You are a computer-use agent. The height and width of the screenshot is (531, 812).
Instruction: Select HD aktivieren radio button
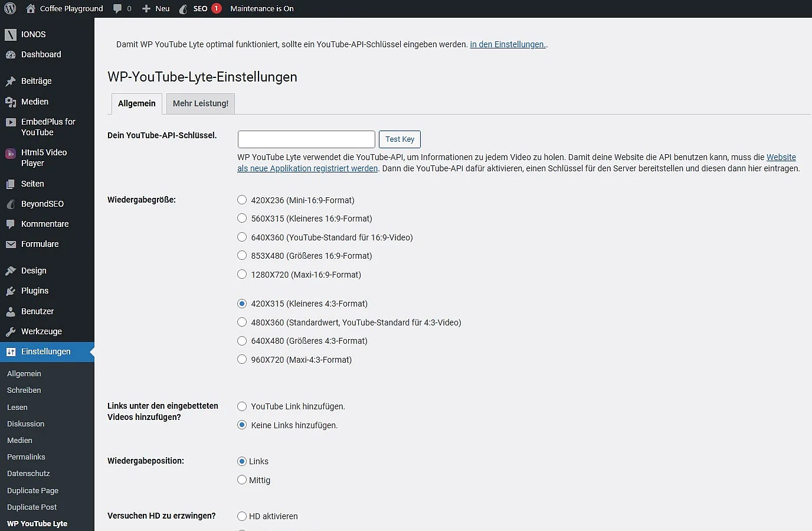242,516
